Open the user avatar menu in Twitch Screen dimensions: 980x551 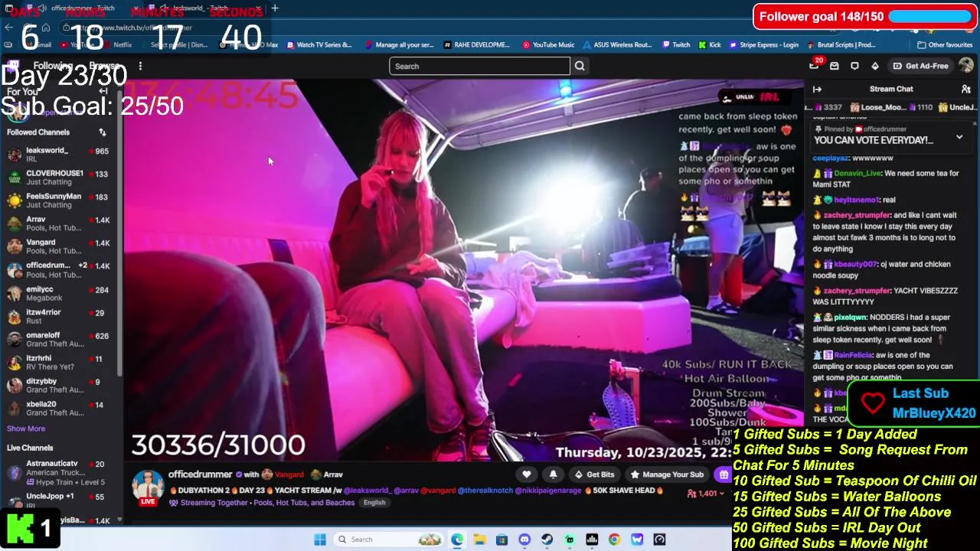(x=966, y=66)
